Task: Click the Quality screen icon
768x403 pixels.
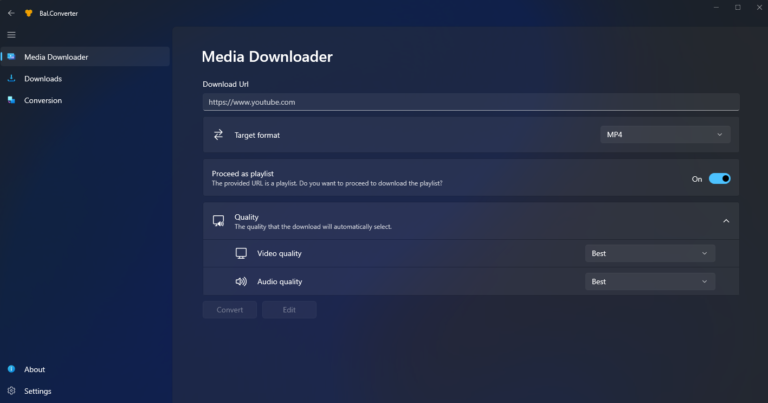Action: coord(218,221)
